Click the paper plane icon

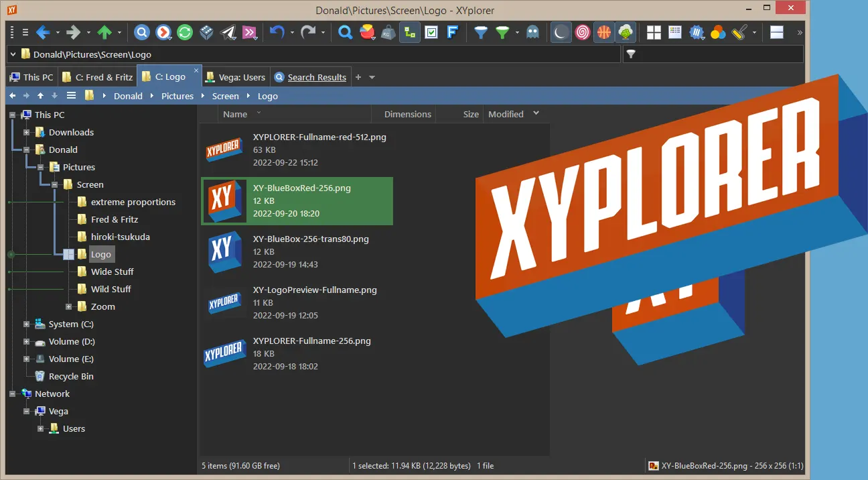(228, 32)
